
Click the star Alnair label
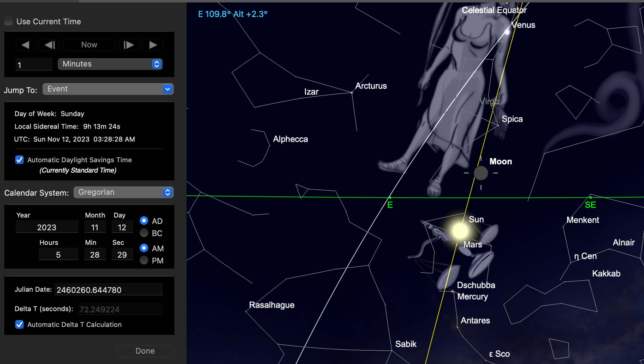point(624,242)
